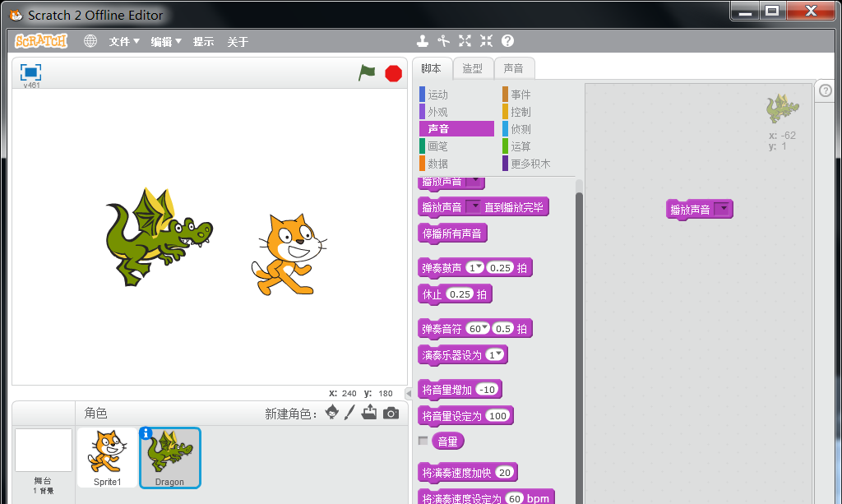Open the 编辑 menu
This screenshot has width=842, height=504.
(x=166, y=41)
